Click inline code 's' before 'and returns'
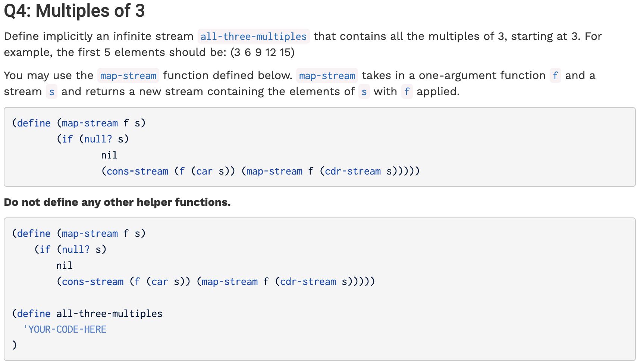Image resolution: width=637 pixels, height=364 pixels. [x=51, y=92]
